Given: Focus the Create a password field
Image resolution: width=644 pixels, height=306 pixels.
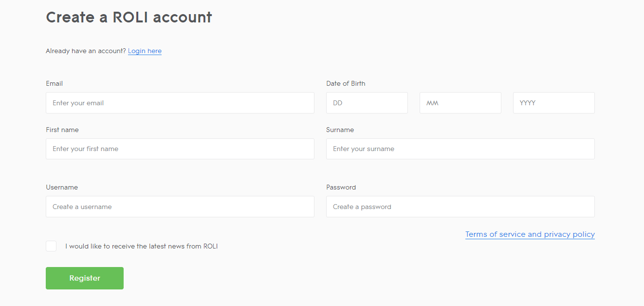Looking at the screenshot, I should tap(460, 207).
